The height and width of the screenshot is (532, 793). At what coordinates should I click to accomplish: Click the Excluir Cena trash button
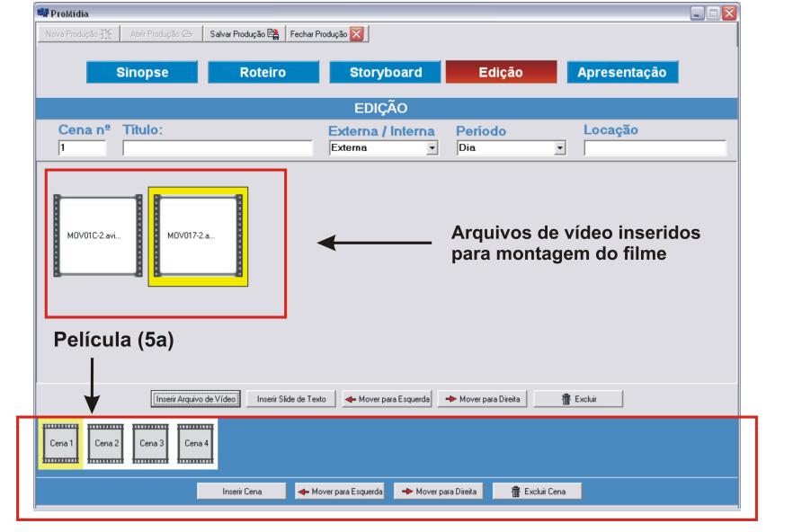(x=537, y=492)
